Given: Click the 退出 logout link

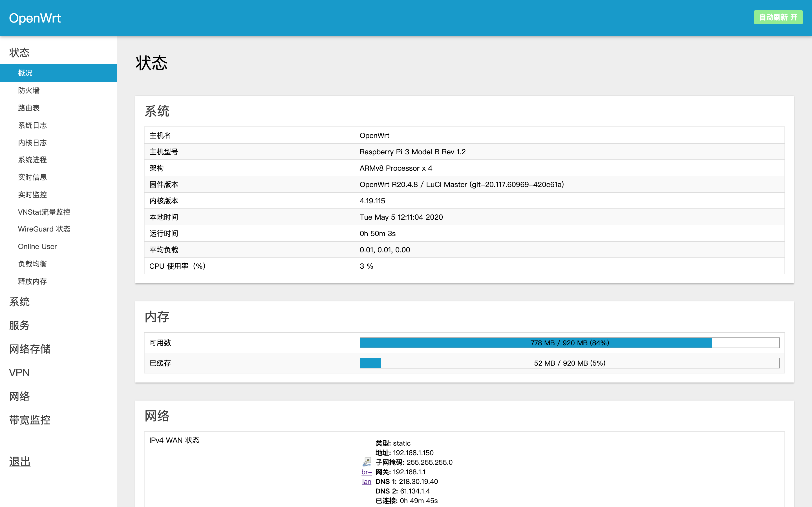Looking at the screenshot, I should pos(19,462).
